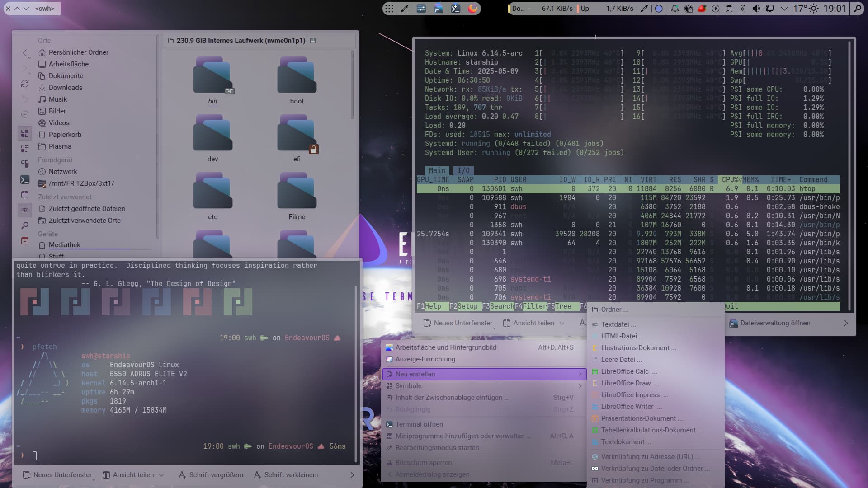Toggle split view icon in Dolphin toolbar

click(25, 195)
